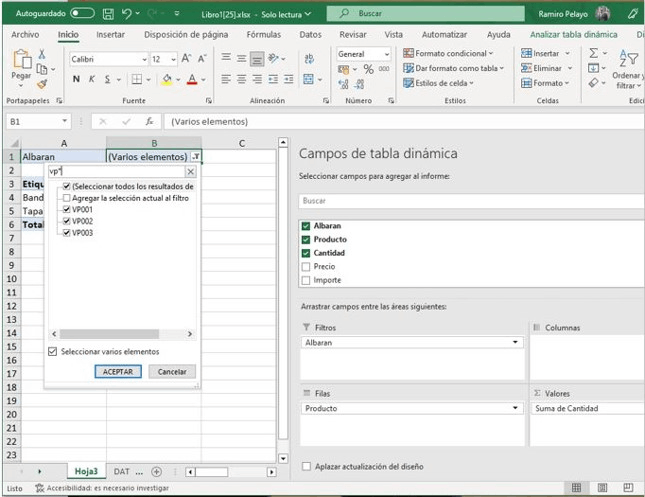This screenshot has width=645, height=497.
Task: Click the Cancelar button in filter popup
Action: click(172, 371)
